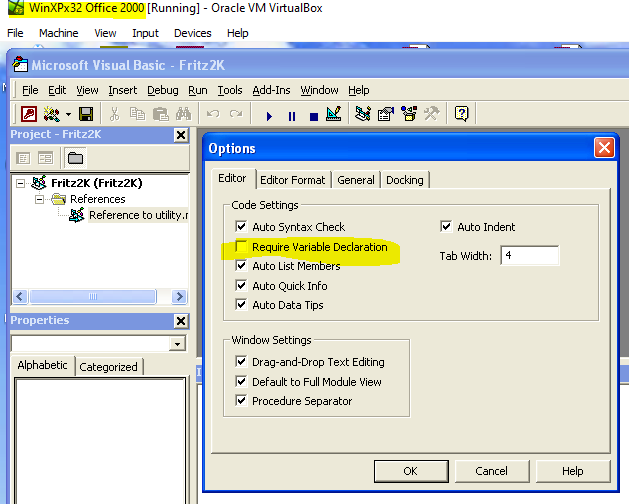Click the Run Sub play icon
The width and height of the screenshot is (629, 504).
269,116
